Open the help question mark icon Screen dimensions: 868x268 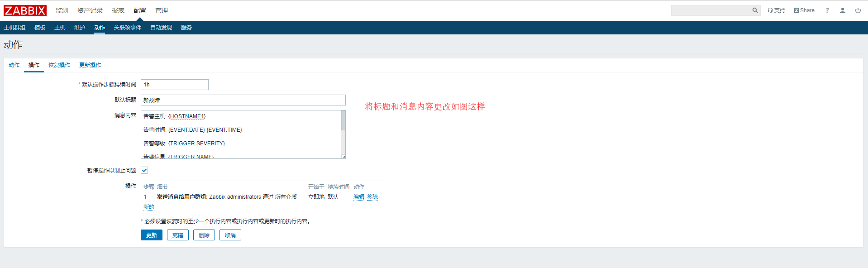pyautogui.click(x=827, y=10)
